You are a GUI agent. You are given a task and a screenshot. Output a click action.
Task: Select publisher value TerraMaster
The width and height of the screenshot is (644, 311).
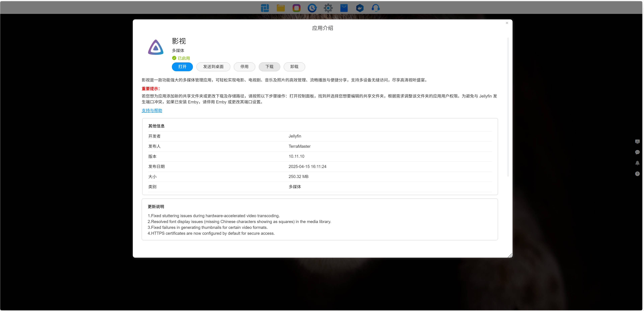299,146
